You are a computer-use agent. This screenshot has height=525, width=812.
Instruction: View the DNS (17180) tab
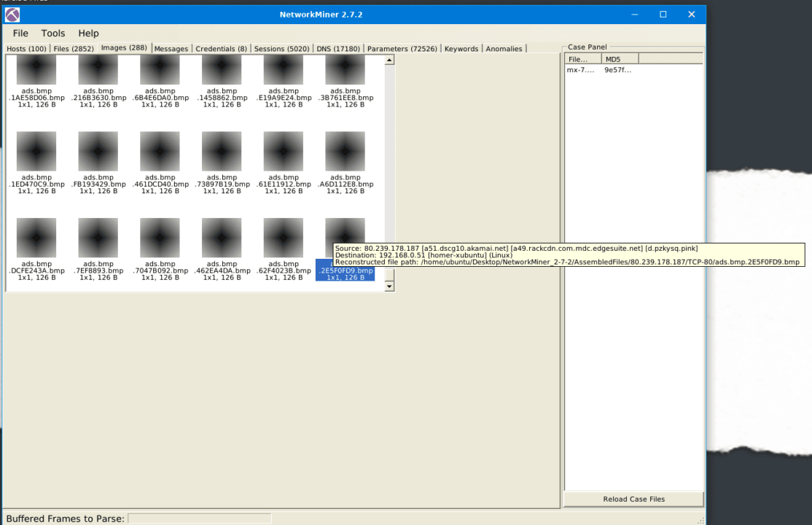(x=337, y=48)
